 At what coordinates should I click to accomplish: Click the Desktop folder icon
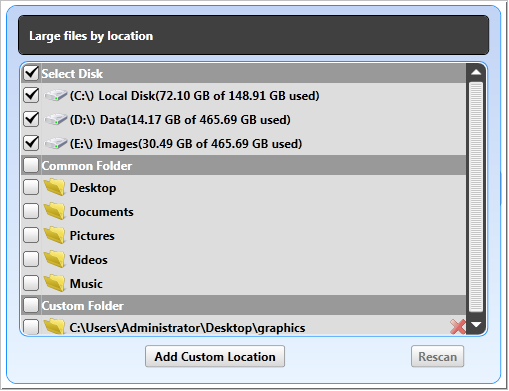[54, 187]
